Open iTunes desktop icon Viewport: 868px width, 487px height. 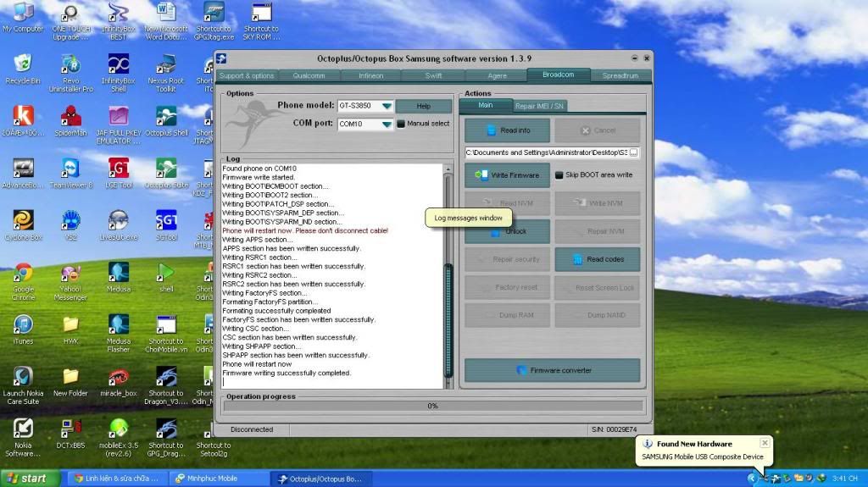(x=23, y=329)
